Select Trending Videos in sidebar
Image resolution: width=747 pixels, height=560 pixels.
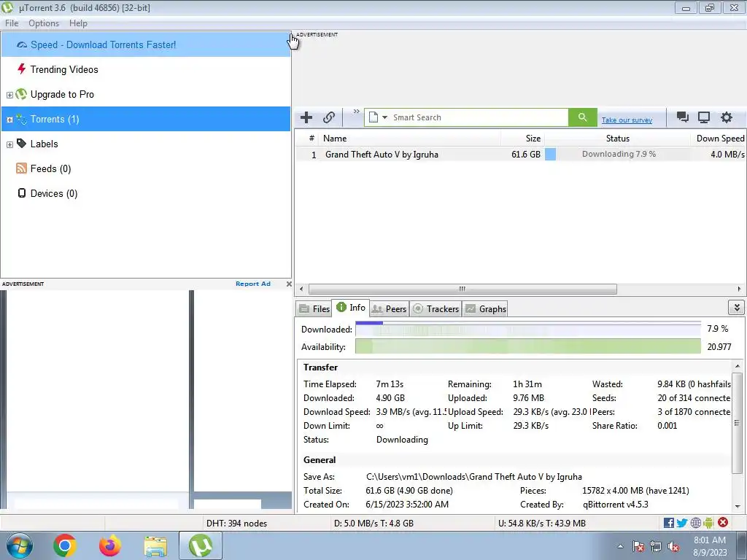pos(146,69)
